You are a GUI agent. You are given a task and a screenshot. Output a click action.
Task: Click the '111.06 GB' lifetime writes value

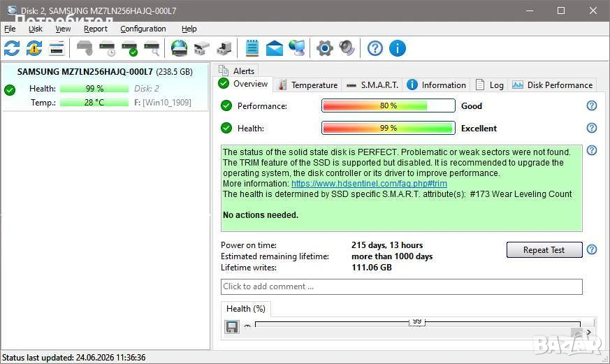coord(372,268)
